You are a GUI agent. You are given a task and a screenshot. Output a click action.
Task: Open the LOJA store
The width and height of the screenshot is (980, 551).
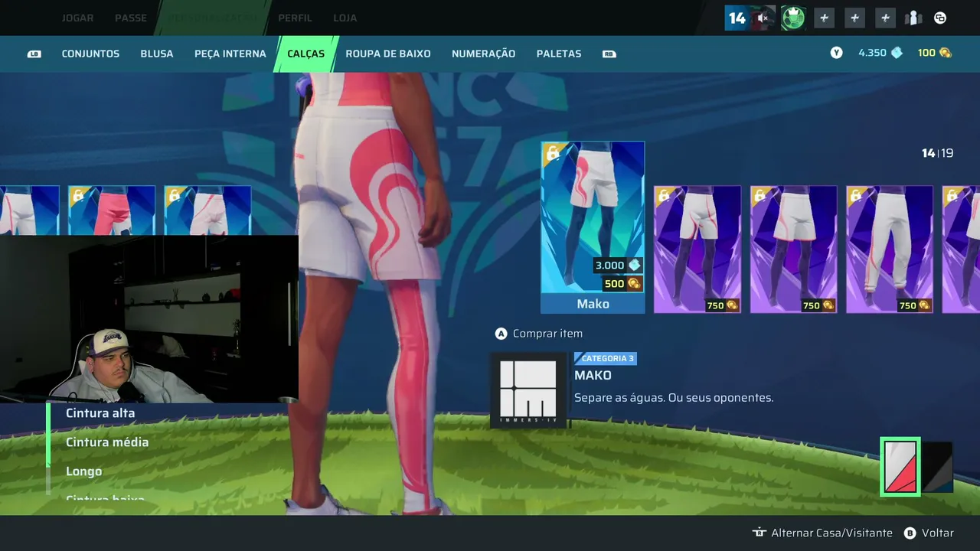345,18
